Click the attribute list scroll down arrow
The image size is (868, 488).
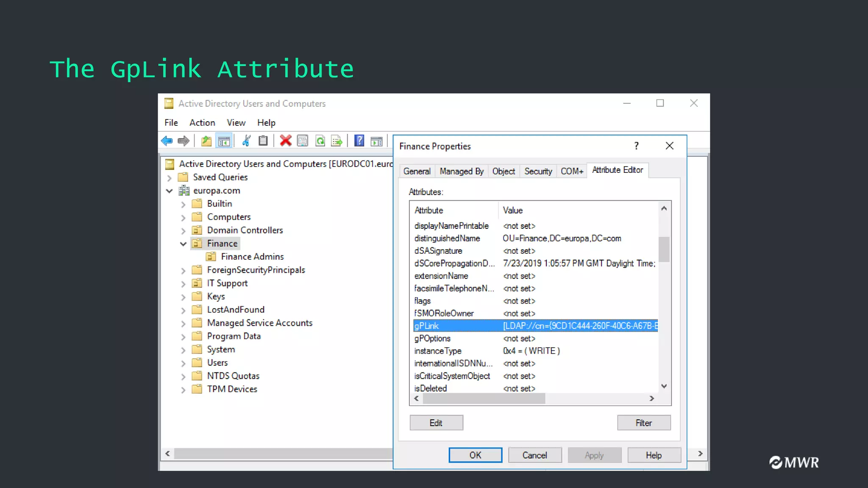point(664,386)
